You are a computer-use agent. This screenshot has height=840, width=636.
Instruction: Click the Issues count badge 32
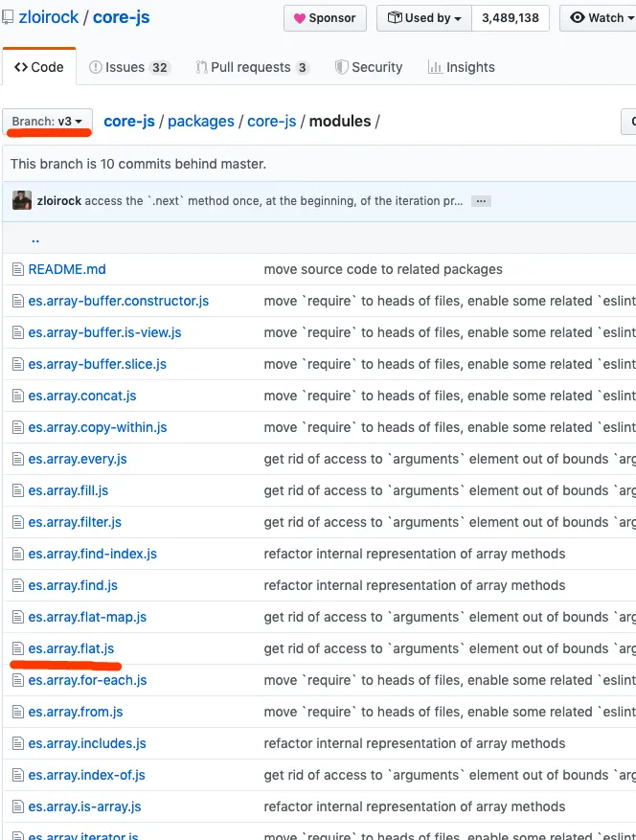point(160,67)
